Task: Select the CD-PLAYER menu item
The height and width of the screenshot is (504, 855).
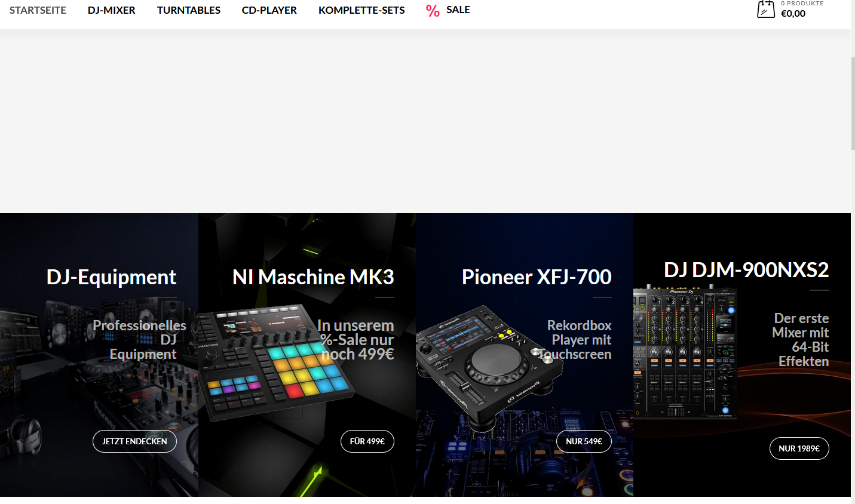Action: pyautogui.click(x=269, y=10)
